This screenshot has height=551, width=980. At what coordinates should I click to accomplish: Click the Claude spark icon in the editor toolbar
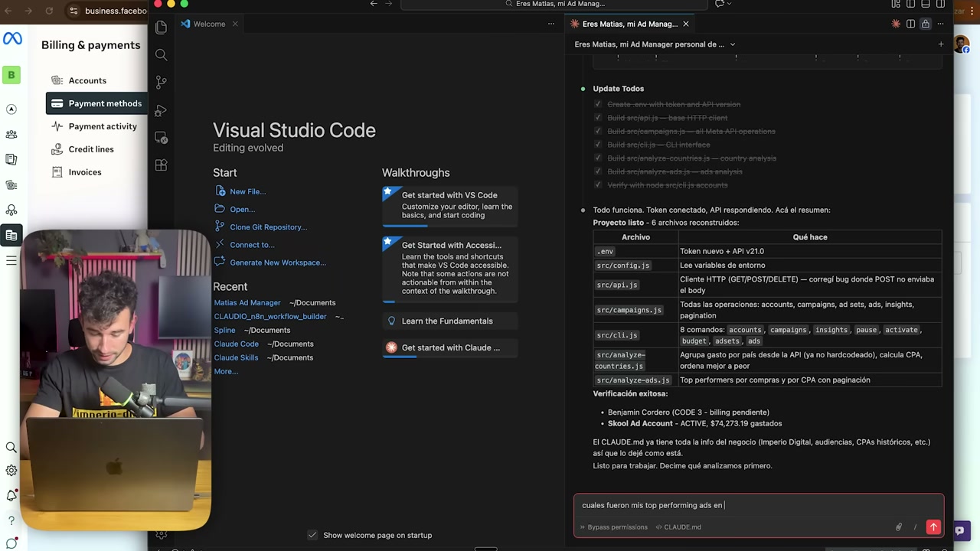tap(896, 24)
